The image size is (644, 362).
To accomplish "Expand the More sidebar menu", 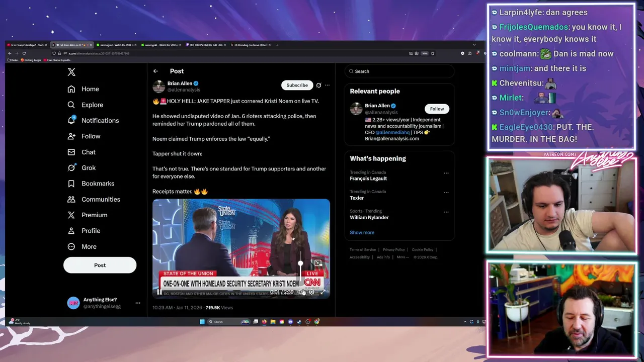I will coord(82,246).
